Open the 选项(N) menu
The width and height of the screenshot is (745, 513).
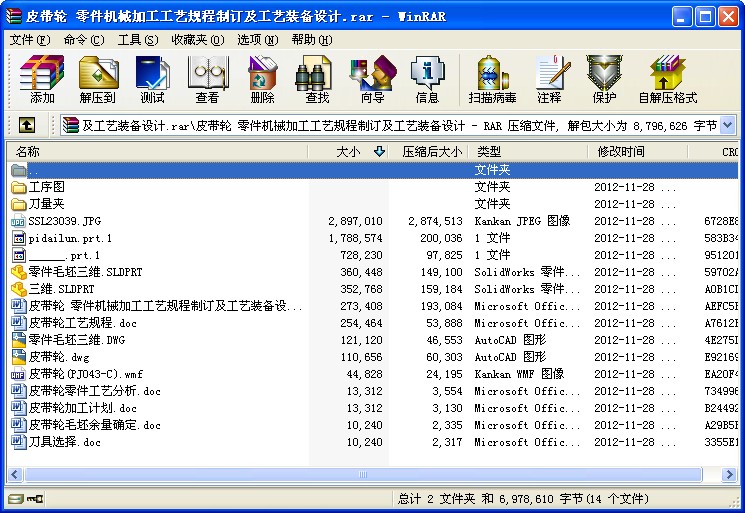coord(258,40)
